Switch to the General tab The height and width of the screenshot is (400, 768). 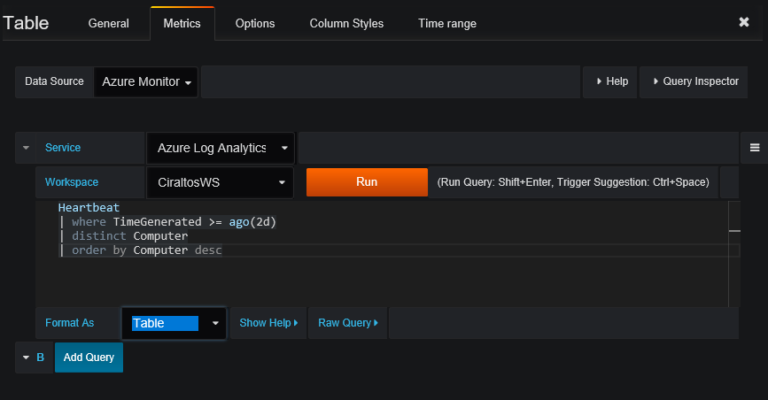pos(108,23)
